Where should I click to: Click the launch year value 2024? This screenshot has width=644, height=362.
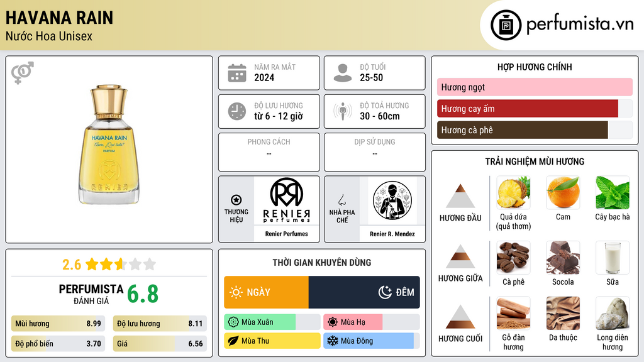tap(264, 77)
